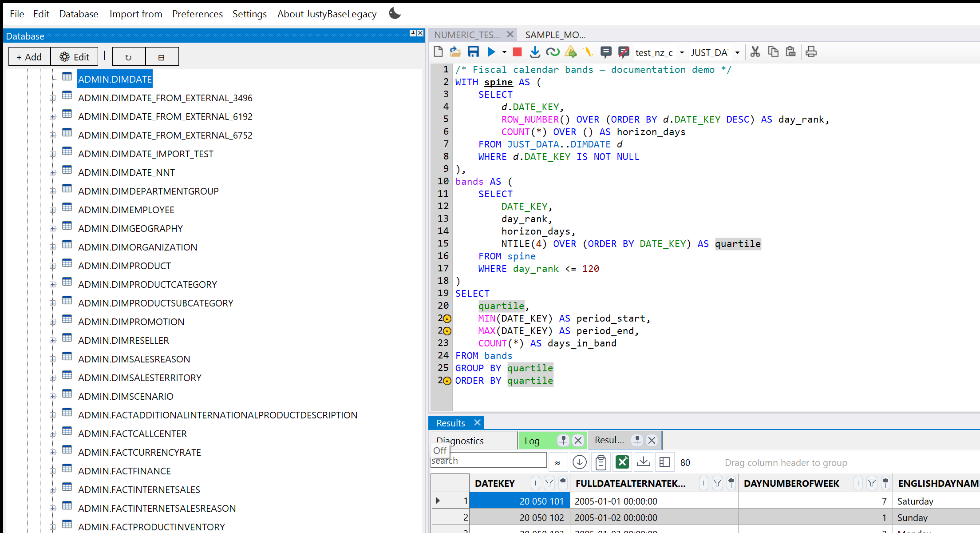Open the run options dropdown arrow
The height and width of the screenshot is (533, 980).
[504, 52]
